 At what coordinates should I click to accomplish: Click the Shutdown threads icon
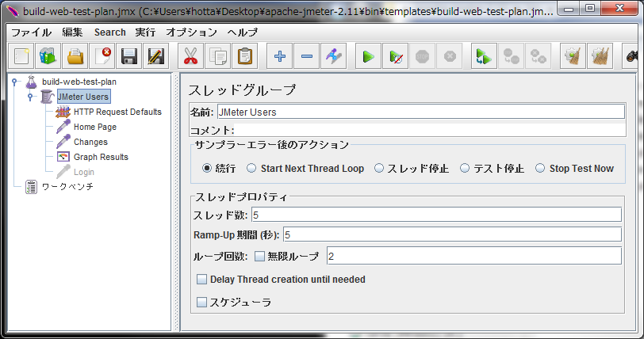[x=450, y=56]
